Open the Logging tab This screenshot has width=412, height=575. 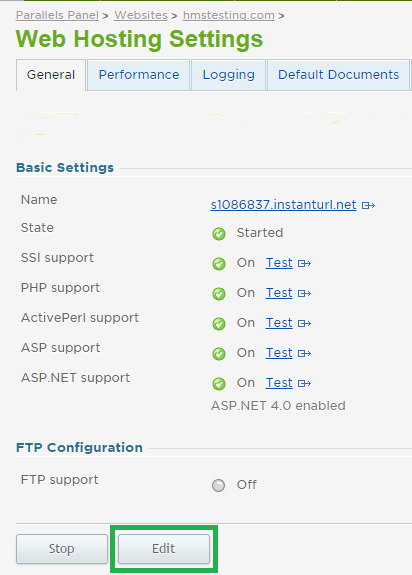228,75
